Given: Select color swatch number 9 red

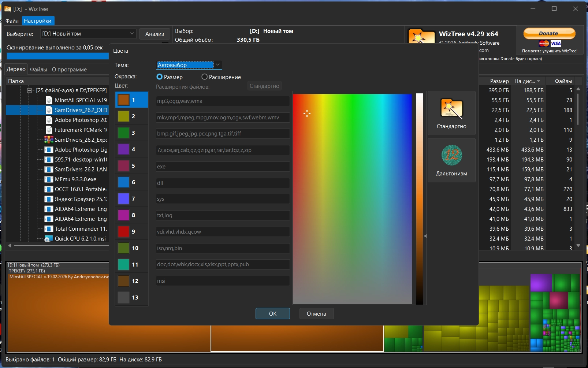Looking at the screenshot, I should [x=123, y=232].
